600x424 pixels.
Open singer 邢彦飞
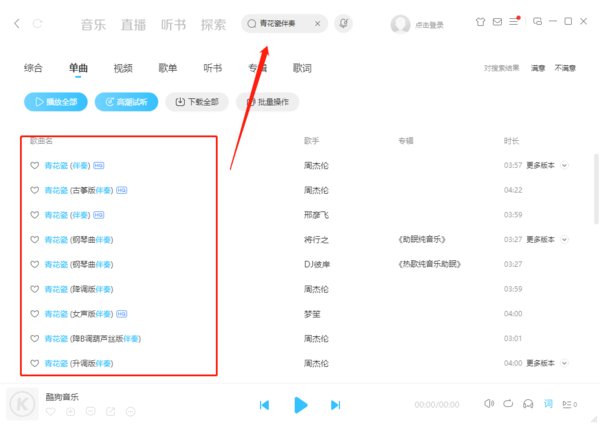click(x=316, y=215)
